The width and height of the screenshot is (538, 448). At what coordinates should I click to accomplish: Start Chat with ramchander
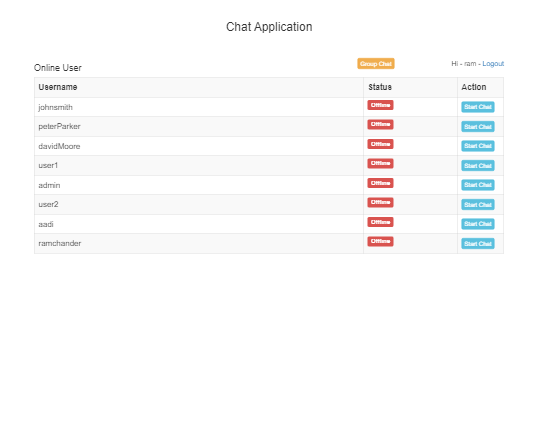click(478, 244)
